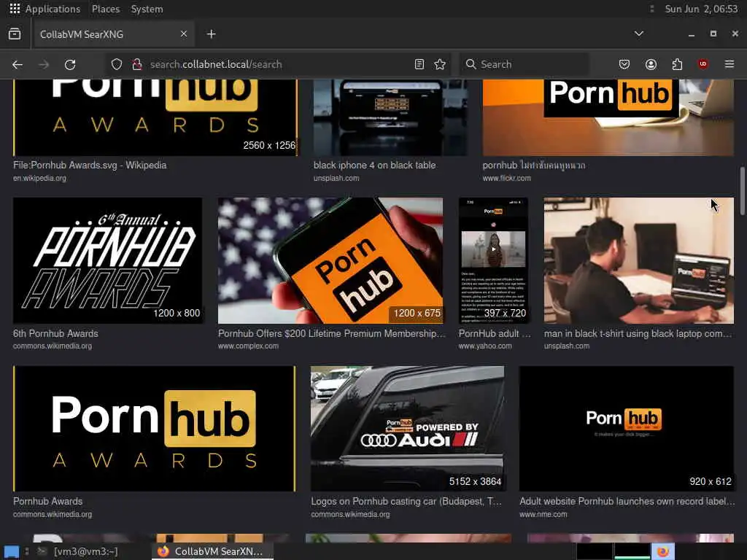Open the Firefox hamburger menu
Image resolution: width=747 pixels, height=560 pixels.
click(729, 64)
